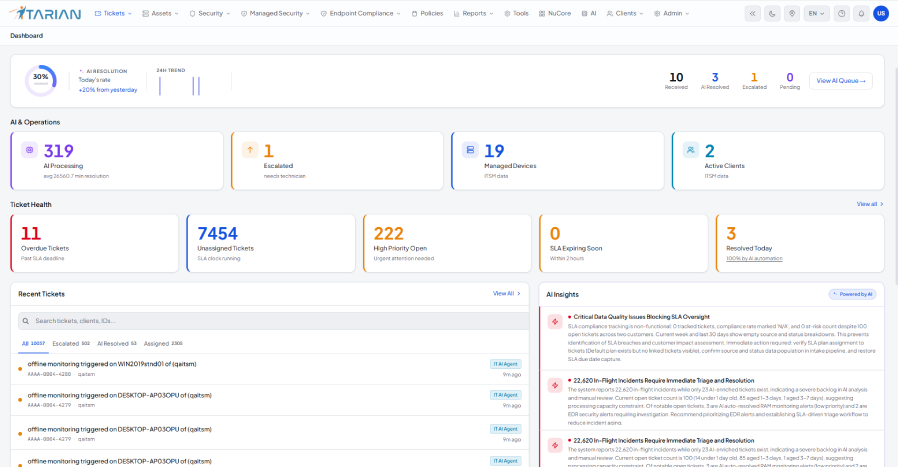This screenshot has width=898, height=467.
Task: Toggle dark mode with the moon icon
Action: pos(772,13)
